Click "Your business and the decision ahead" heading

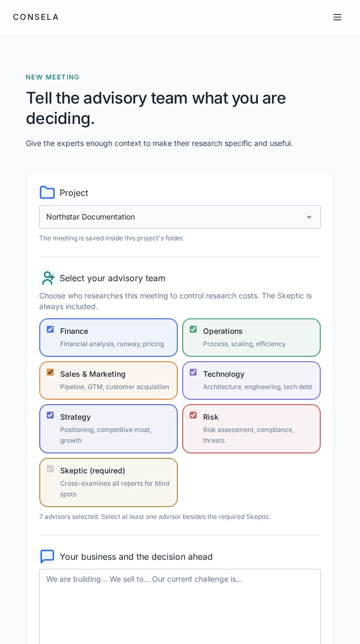point(136,557)
